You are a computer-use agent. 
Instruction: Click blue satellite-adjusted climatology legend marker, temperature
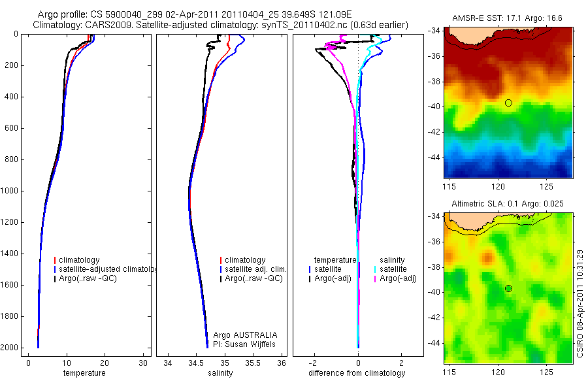[55, 269]
